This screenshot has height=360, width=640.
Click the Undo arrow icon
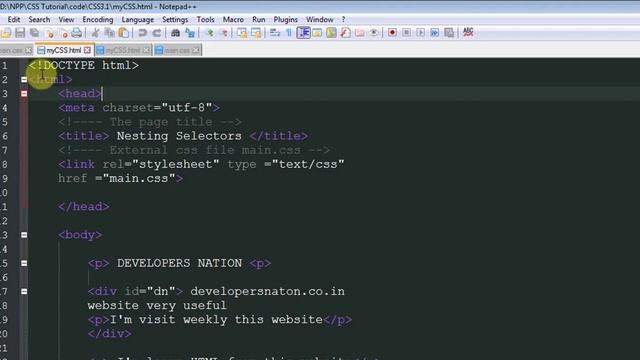tap(142, 33)
